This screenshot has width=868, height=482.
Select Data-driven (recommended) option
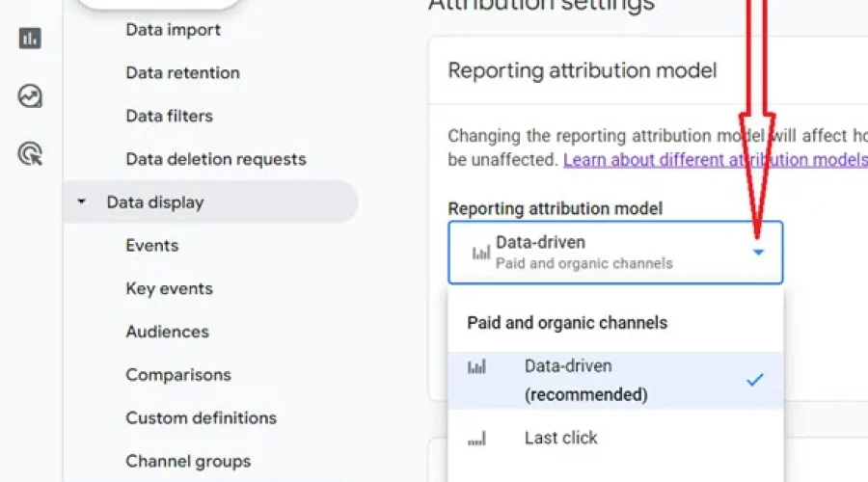[615, 380]
